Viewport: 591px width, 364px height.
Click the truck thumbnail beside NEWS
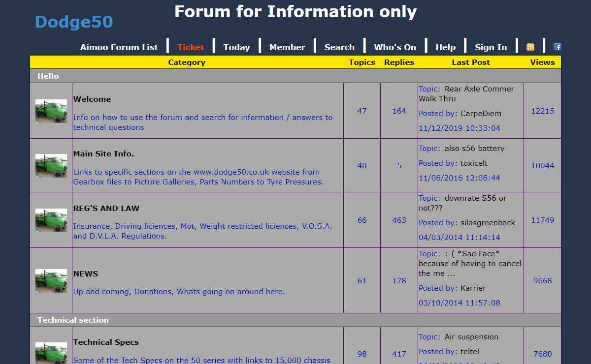point(51,281)
